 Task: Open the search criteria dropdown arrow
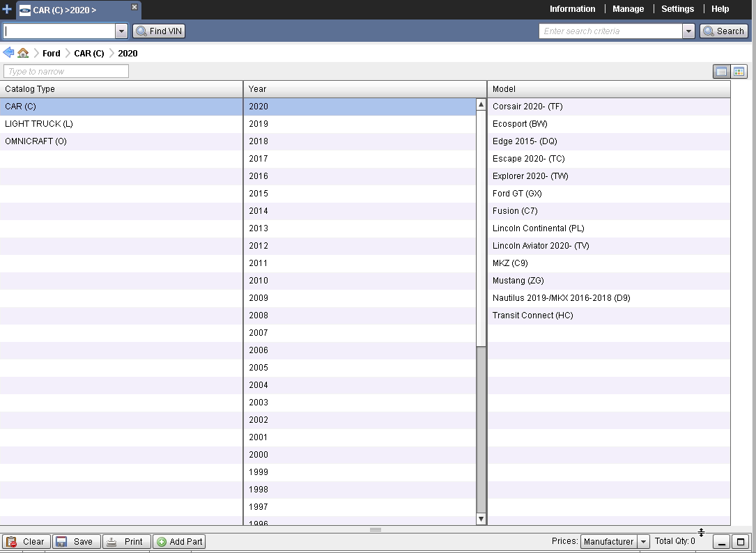688,31
